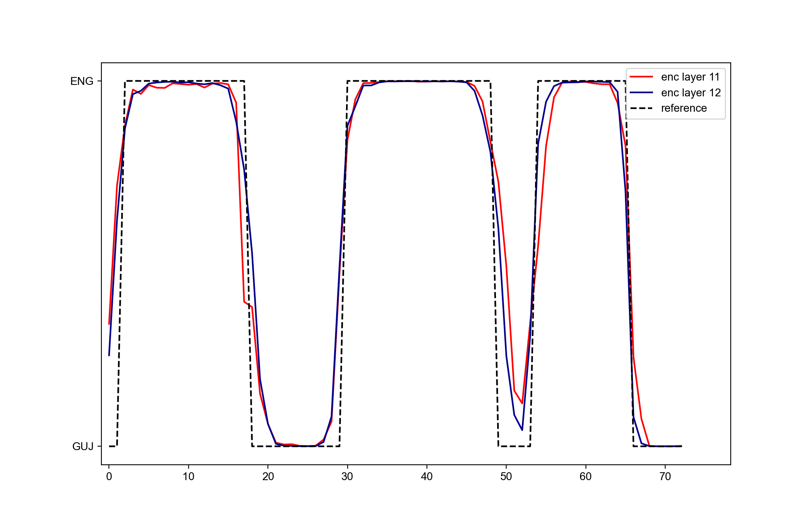Click the x-axis tick label 0

pos(109,477)
